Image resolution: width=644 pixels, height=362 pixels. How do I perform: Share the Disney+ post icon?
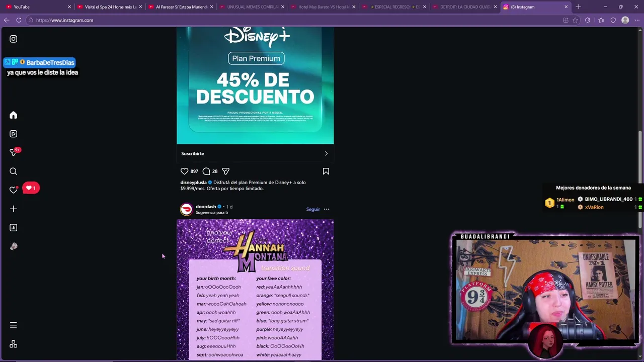click(226, 171)
